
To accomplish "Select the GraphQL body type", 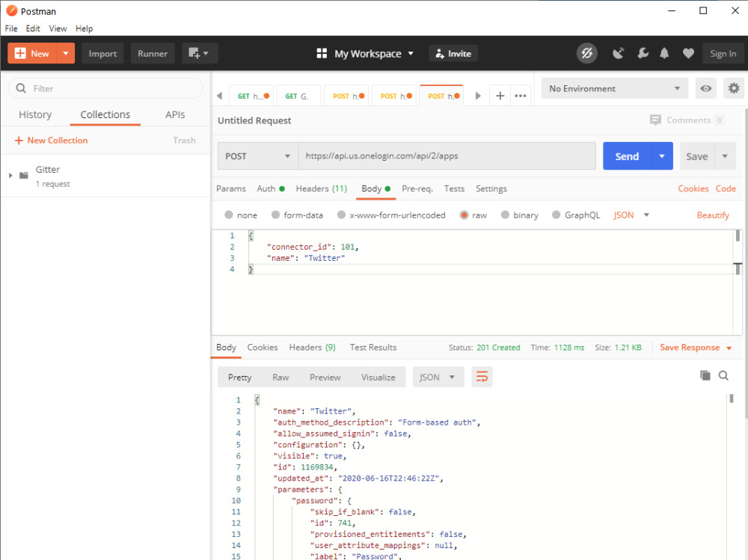I will coord(556,215).
